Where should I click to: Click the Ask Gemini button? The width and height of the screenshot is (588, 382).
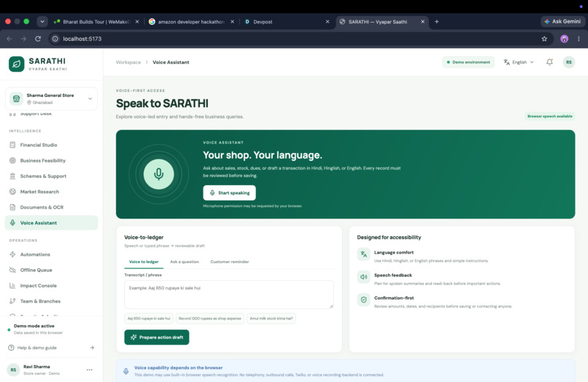click(x=562, y=21)
